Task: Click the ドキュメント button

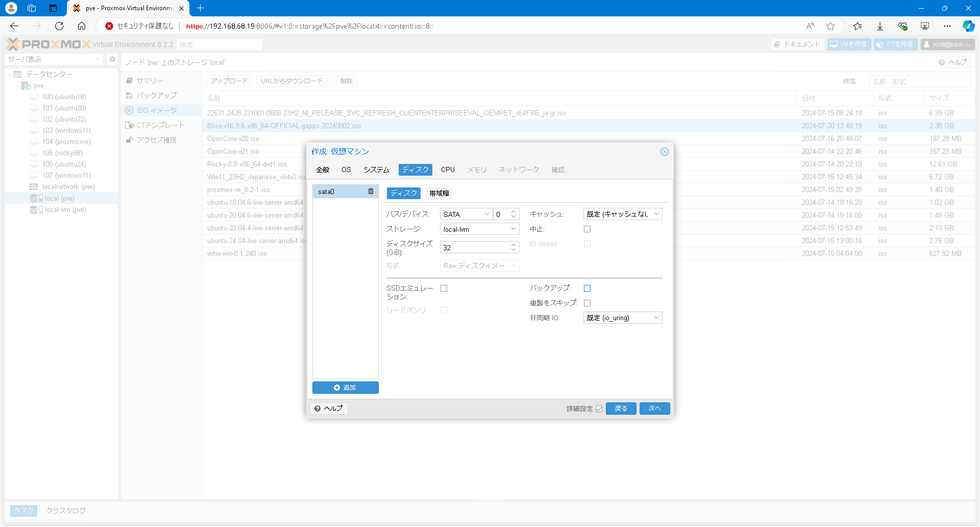Action: pyautogui.click(x=797, y=44)
